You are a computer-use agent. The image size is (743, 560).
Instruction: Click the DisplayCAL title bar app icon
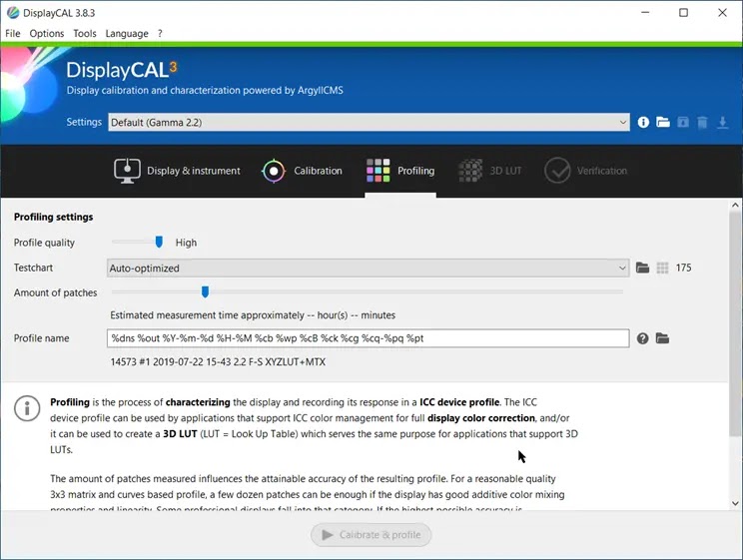pyautogui.click(x=13, y=13)
